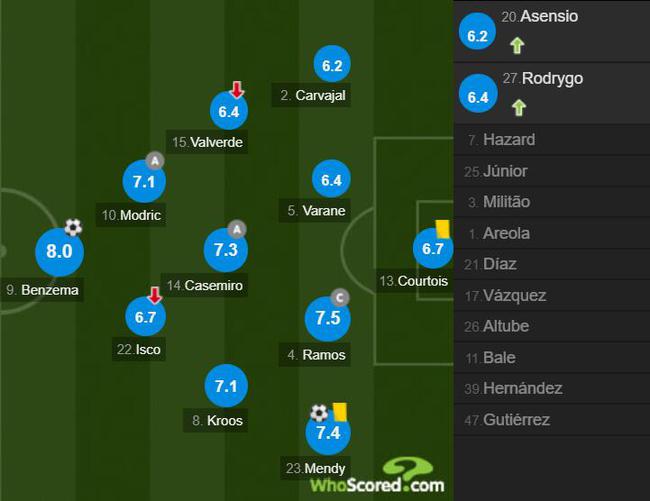The image size is (650, 501).
Task: Click the red substituted-off arrow on Valverde
Action: pos(237,90)
